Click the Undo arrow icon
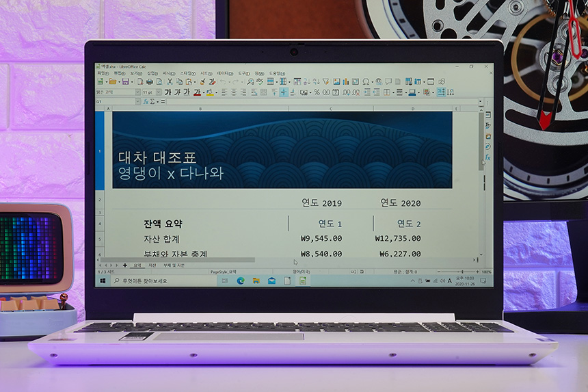The image size is (588, 392). coord(223,81)
